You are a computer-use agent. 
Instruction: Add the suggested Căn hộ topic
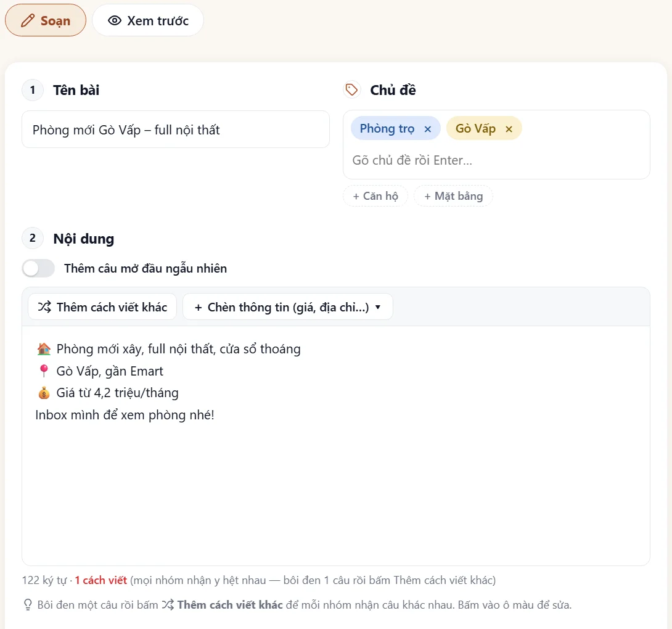375,196
